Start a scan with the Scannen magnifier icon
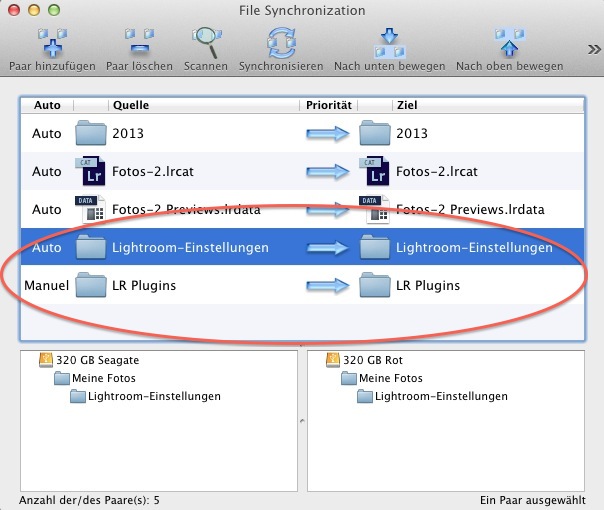Image resolution: width=604 pixels, height=510 pixels. [207, 42]
